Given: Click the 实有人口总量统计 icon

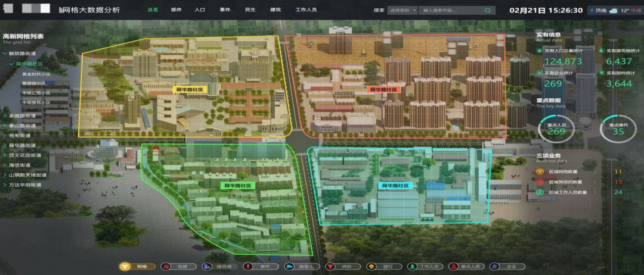Looking at the screenshot, I should coord(539,51).
